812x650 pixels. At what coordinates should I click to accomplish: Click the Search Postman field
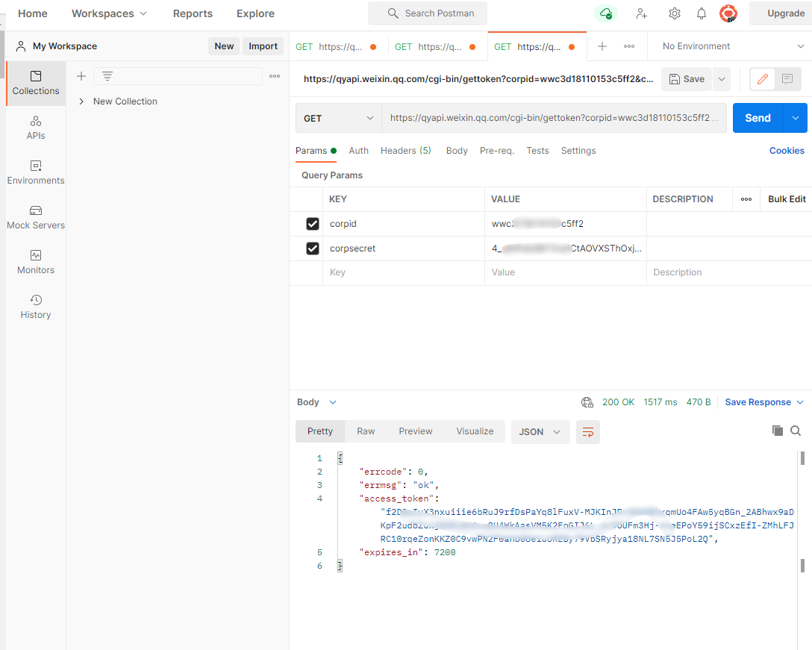point(428,13)
